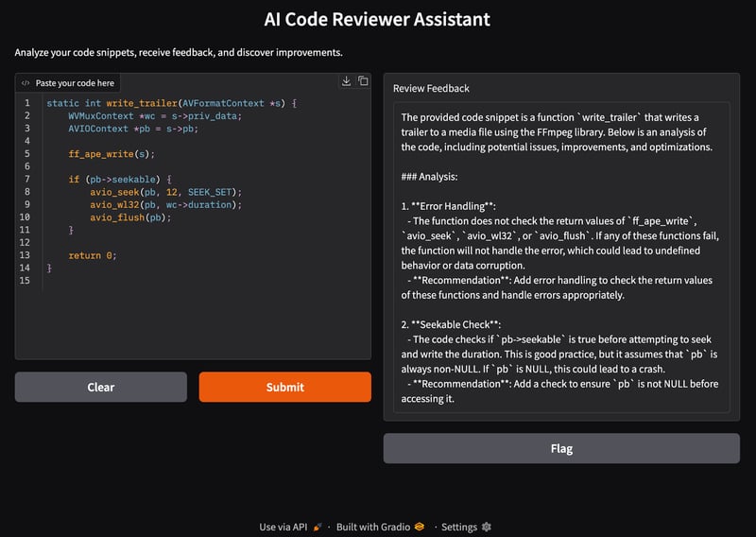This screenshot has height=537, width=756.
Task: Click the rocket icon next to Use via API
Action: click(x=318, y=527)
